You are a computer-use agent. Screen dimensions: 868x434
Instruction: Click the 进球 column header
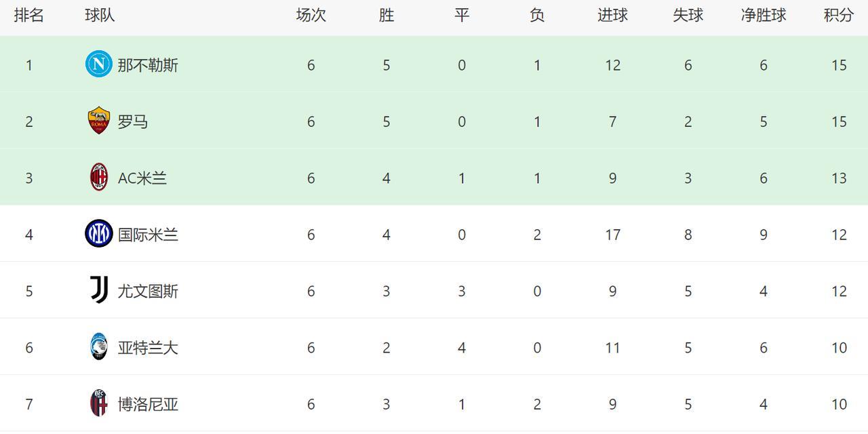point(612,15)
